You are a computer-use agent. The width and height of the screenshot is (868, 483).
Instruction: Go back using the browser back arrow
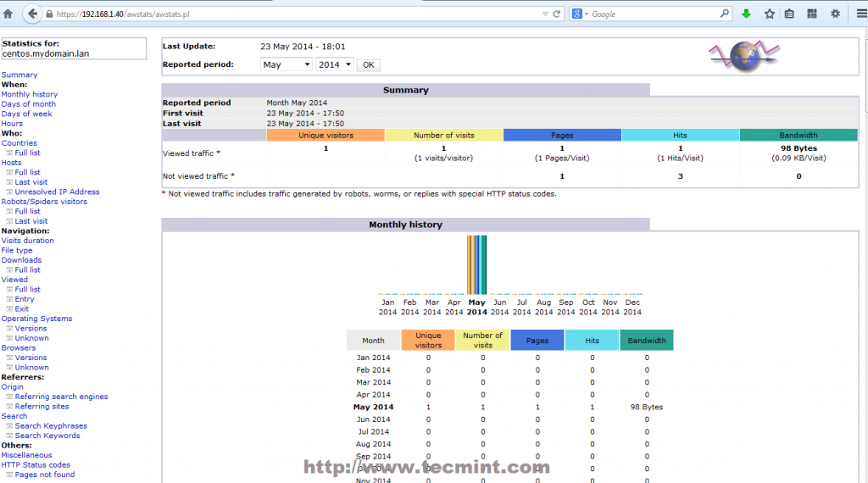31,14
